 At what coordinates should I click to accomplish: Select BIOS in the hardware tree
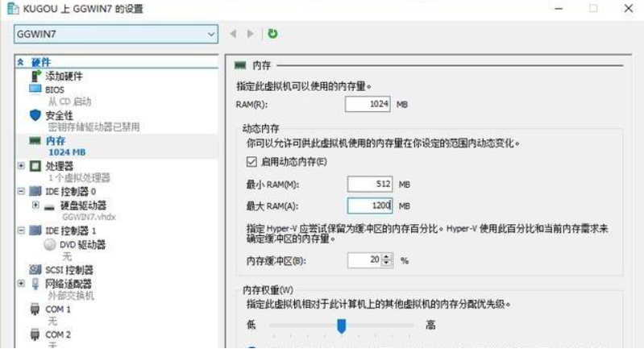(x=55, y=89)
